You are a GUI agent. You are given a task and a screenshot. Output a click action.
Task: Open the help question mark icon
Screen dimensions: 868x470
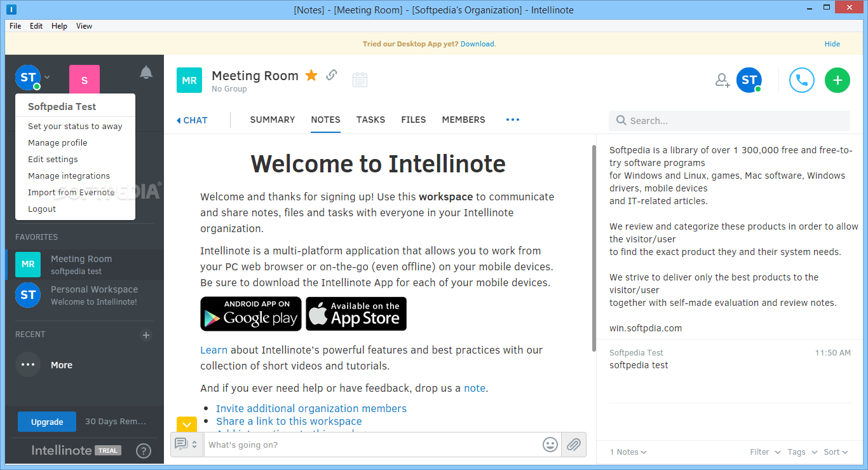tap(144, 451)
